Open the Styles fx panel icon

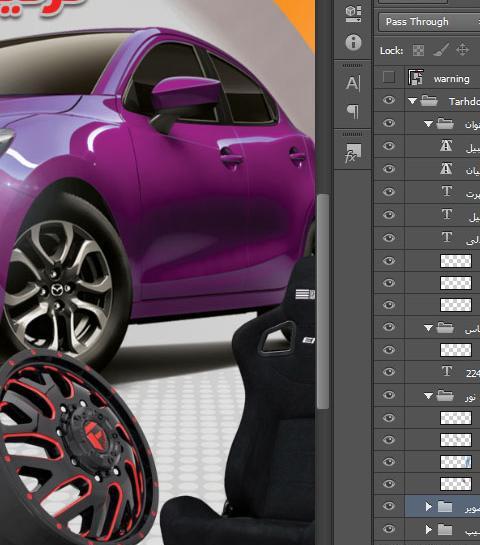(x=353, y=153)
